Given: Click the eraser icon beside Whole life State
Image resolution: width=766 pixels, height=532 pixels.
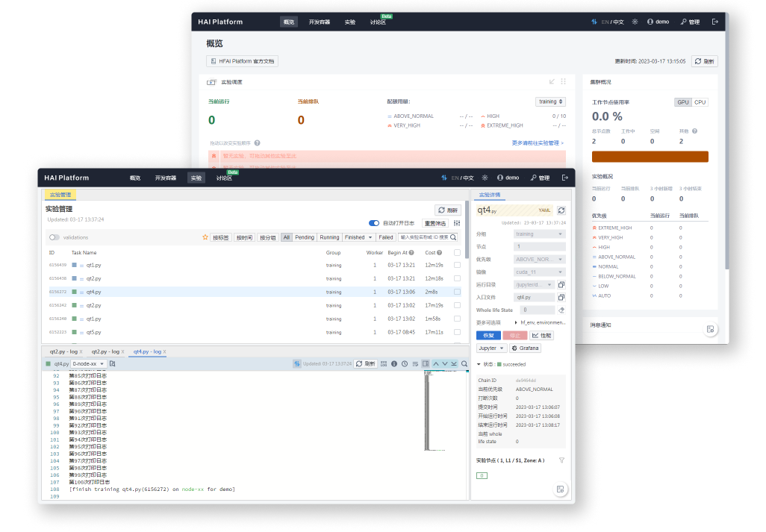Looking at the screenshot, I should [x=561, y=310].
